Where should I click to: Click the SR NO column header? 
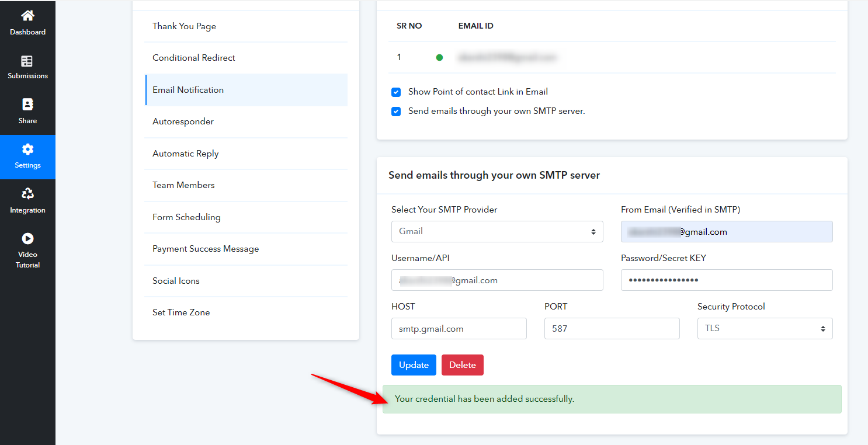click(x=409, y=26)
